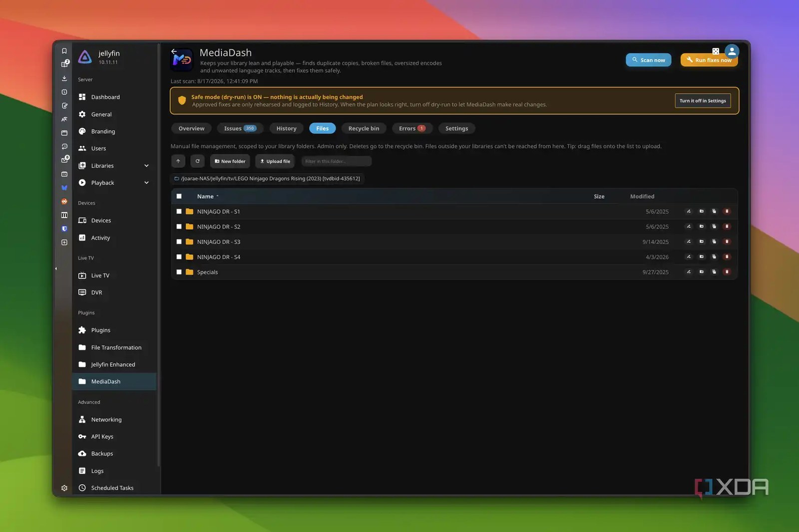Select the Files tab
Viewport: 799px width, 532px height.
pos(322,128)
